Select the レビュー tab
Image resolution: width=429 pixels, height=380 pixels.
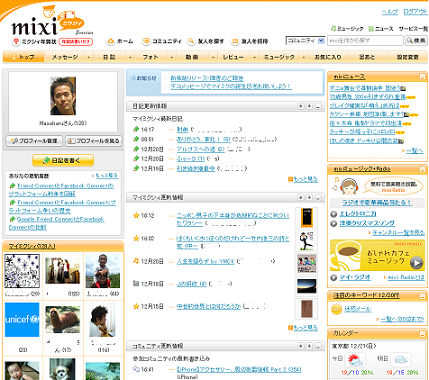(x=234, y=57)
